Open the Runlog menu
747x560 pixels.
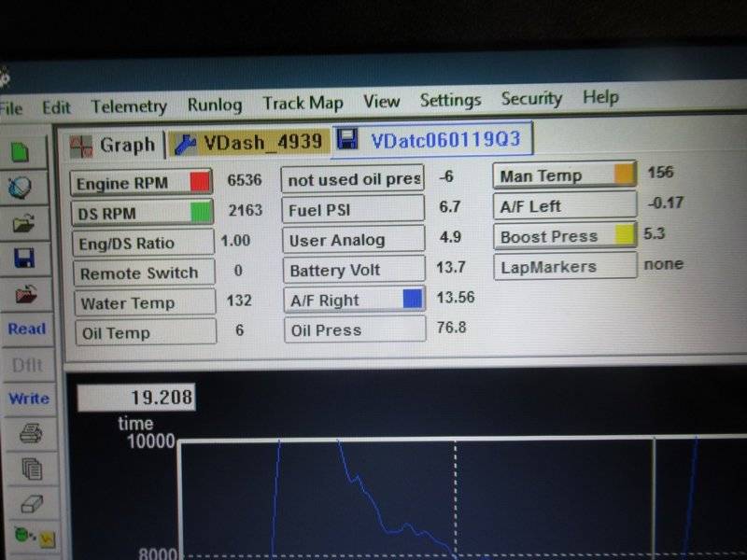pos(215,105)
